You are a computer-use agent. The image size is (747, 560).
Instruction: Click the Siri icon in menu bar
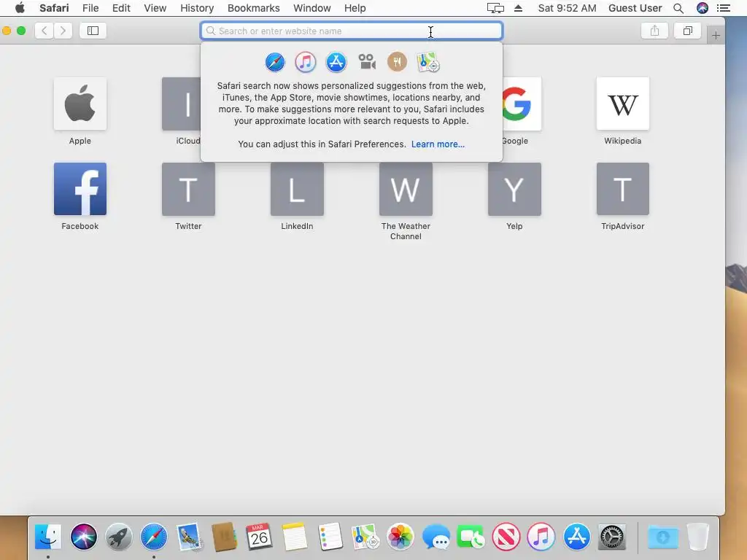(x=703, y=8)
